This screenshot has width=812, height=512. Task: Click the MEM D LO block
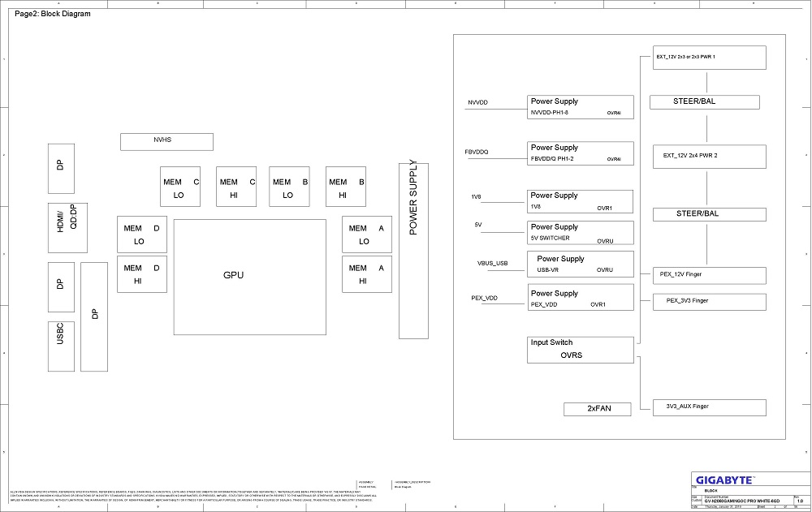pyautogui.click(x=143, y=234)
